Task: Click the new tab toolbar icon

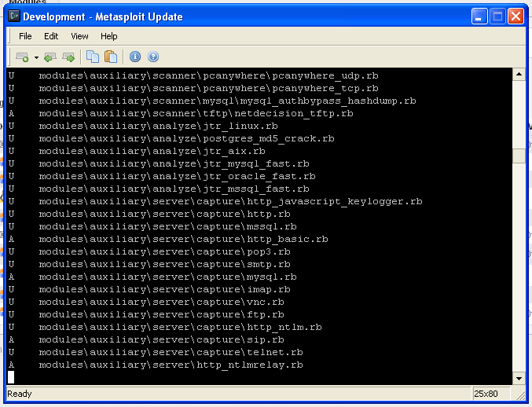Action: click(x=22, y=57)
